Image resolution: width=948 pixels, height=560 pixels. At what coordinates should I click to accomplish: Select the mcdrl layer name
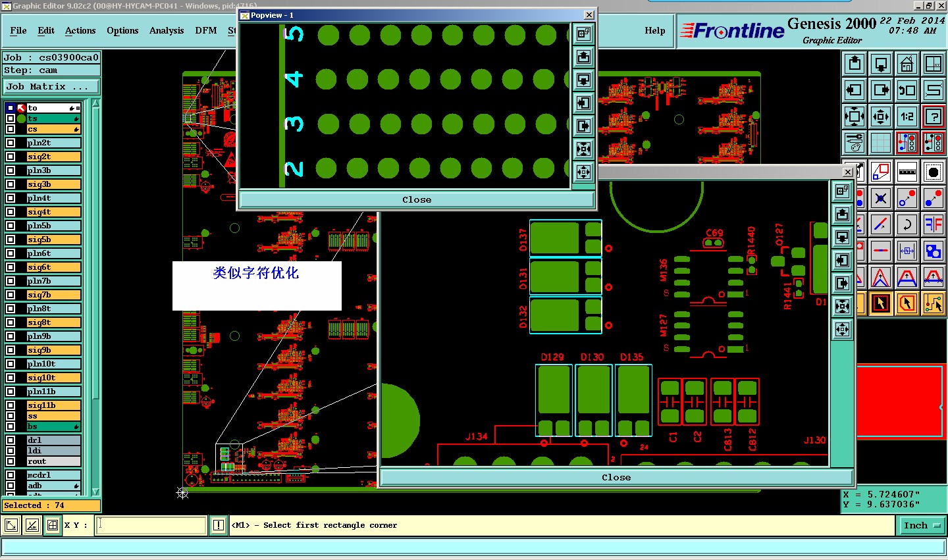click(54, 475)
